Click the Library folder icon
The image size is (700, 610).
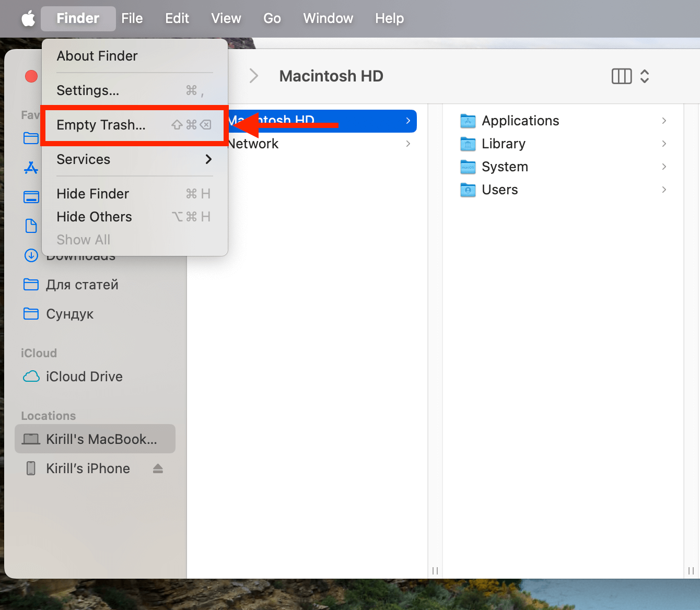click(468, 144)
